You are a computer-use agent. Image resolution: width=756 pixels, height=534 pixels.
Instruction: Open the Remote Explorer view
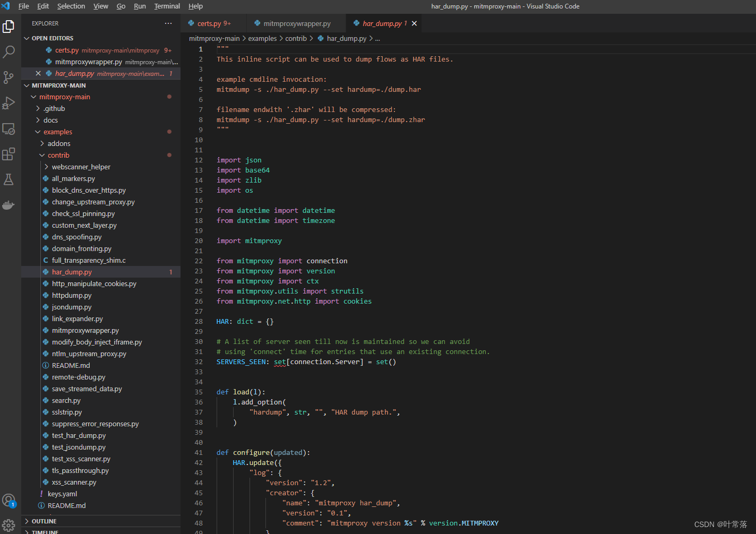point(8,128)
